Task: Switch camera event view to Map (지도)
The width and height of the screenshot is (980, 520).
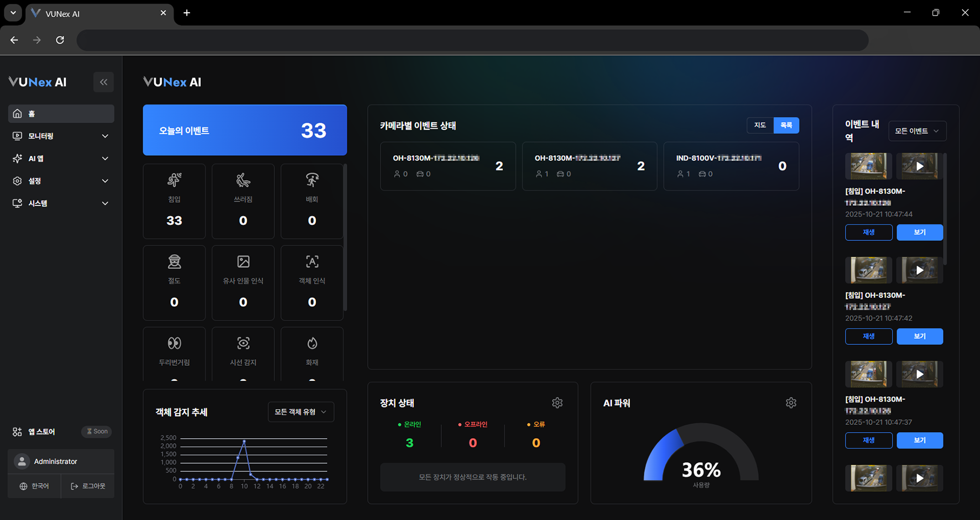Action: pos(760,125)
